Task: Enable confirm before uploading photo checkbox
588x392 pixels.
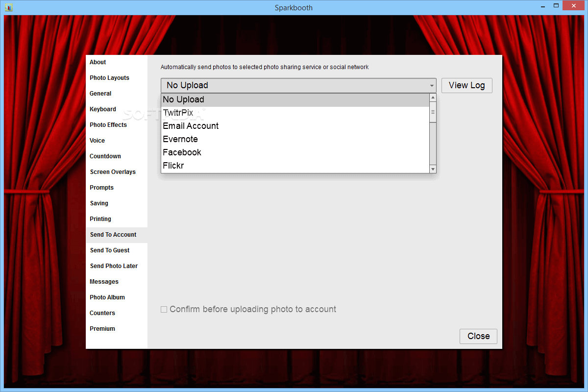Action: pyautogui.click(x=164, y=310)
